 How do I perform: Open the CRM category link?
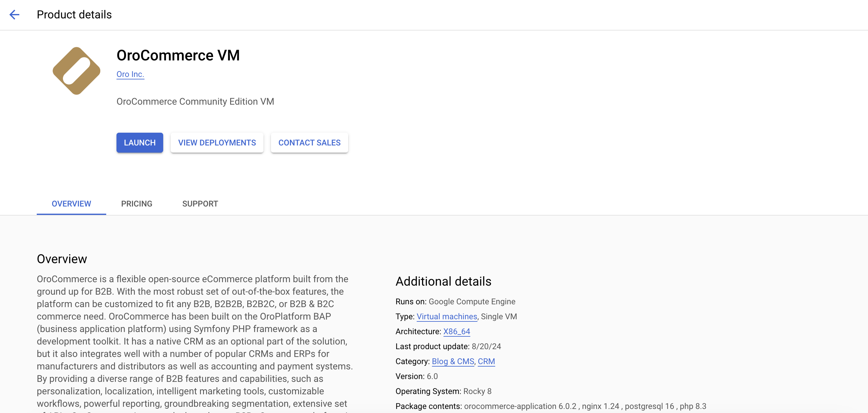coord(486,361)
